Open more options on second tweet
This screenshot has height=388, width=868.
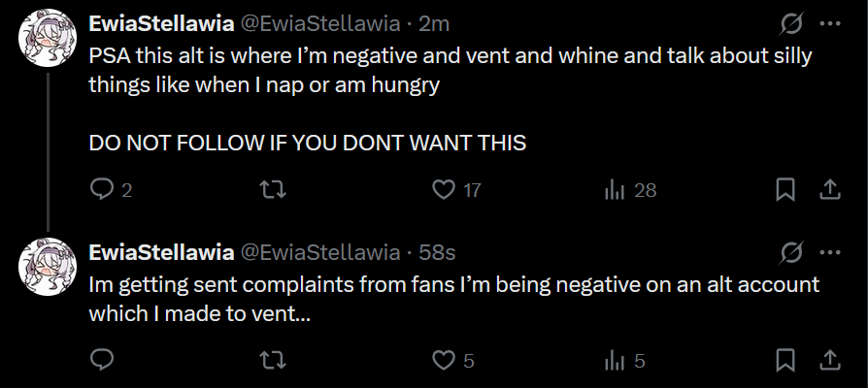(x=830, y=252)
